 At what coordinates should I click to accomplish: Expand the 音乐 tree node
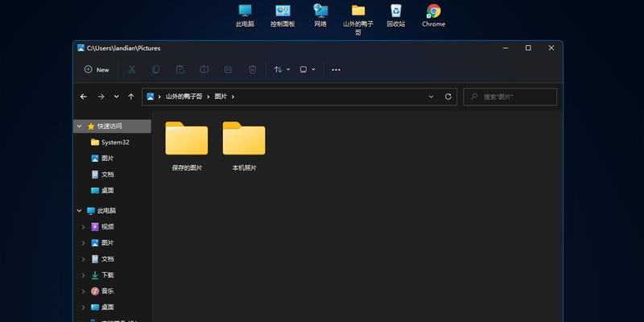(x=84, y=291)
